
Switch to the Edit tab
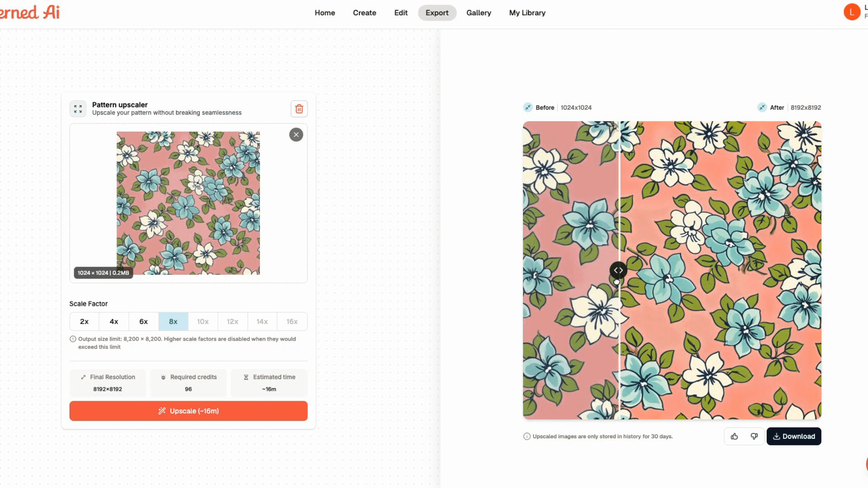pyautogui.click(x=401, y=13)
